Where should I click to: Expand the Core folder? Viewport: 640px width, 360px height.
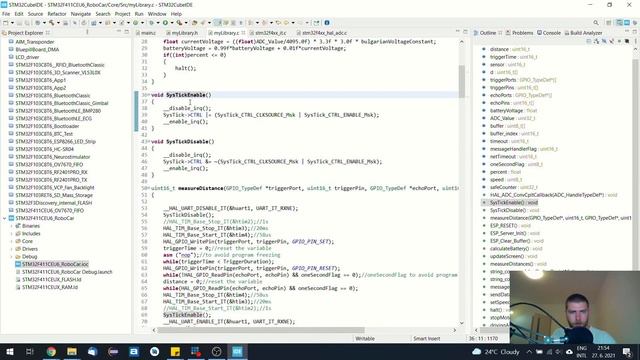(11, 241)
